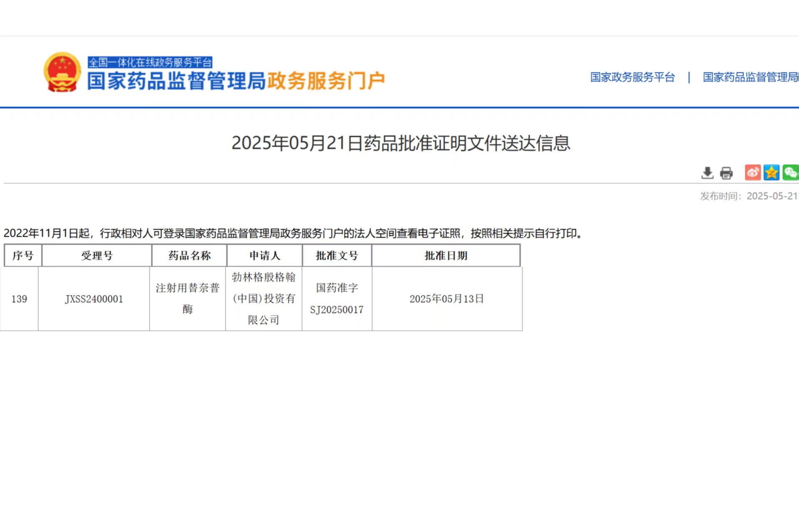Viewport: 799px width, 532px height.
Task: Share via WeChat icon
Action: (790, 172)
